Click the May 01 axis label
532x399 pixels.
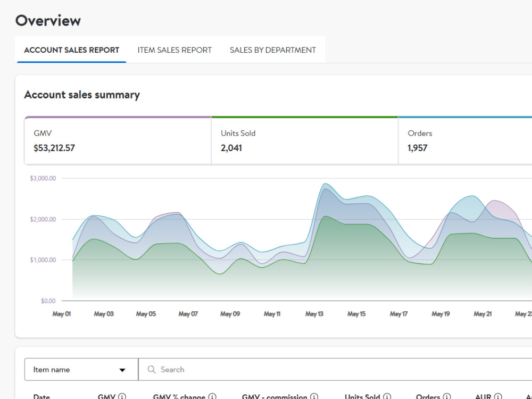pyautogui.click(x=61, y=314)
